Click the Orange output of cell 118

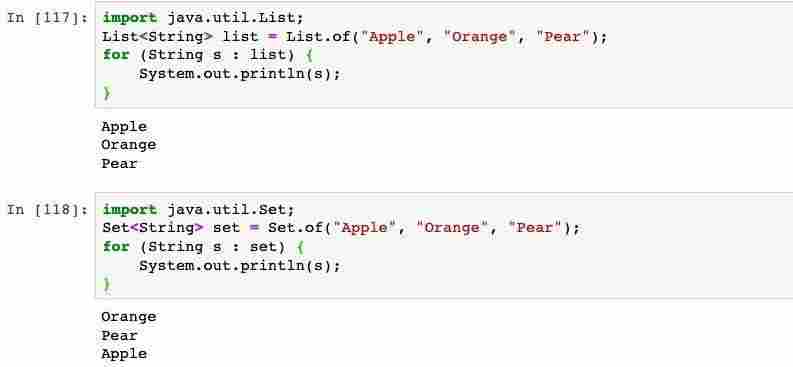(x=128, y=317)
